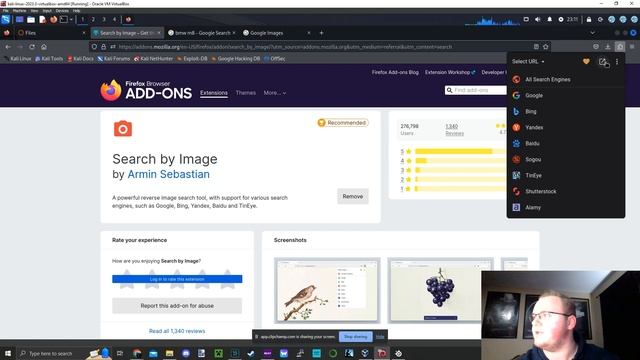This screenshot has height=360, width=640.
Task: Expand list all tabs chevron
Action: (592, 33)
